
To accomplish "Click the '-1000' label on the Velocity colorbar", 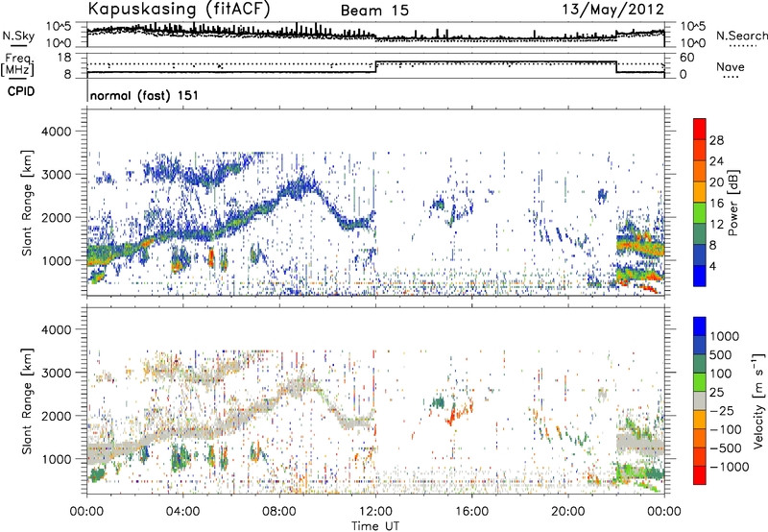I will 729,467.
